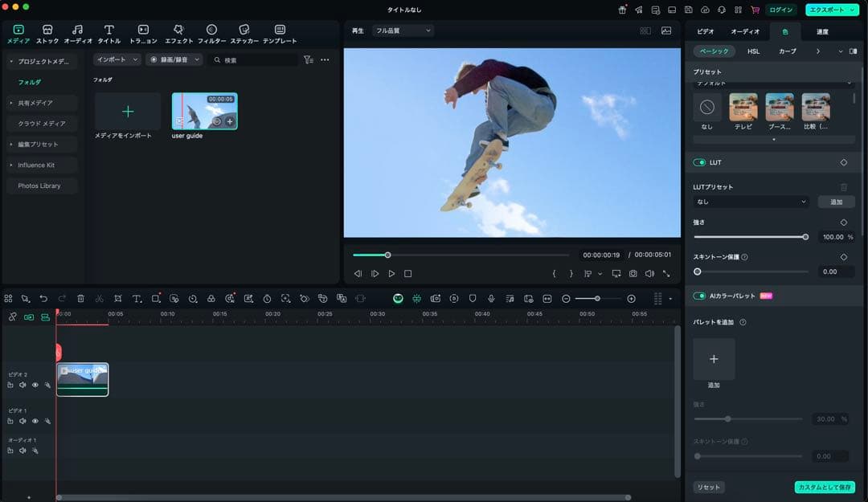Select the user guide media thumbnail

point(203,110)
